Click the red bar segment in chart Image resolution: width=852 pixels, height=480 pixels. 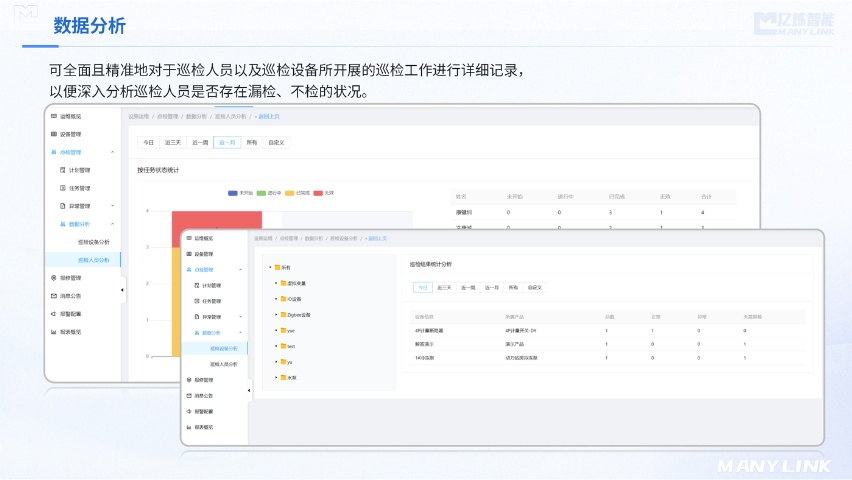(217, 220)
